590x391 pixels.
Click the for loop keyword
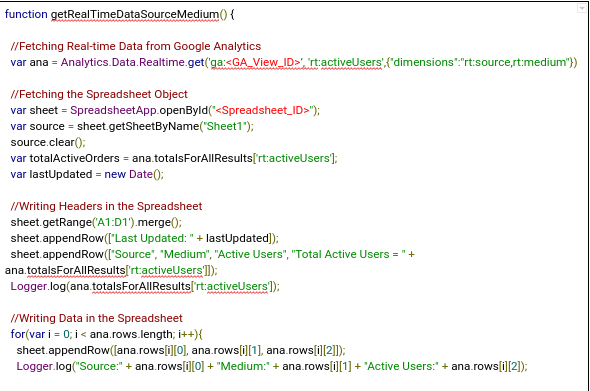[18, 334]
